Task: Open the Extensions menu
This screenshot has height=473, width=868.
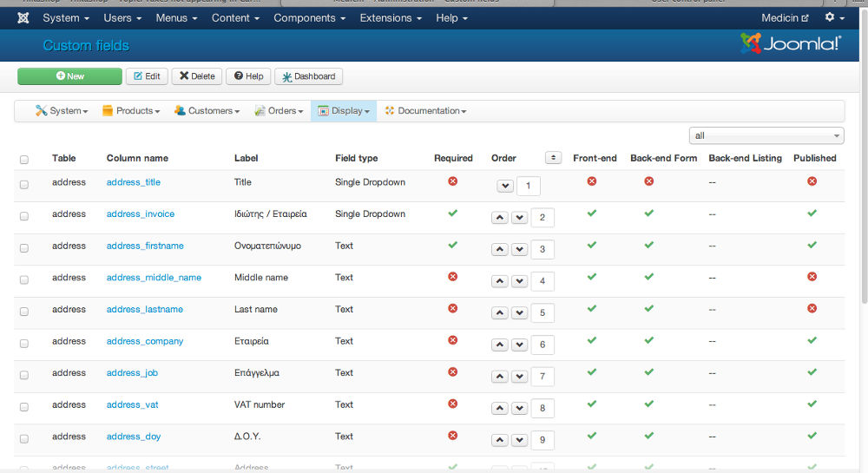Action: [391, 18]
